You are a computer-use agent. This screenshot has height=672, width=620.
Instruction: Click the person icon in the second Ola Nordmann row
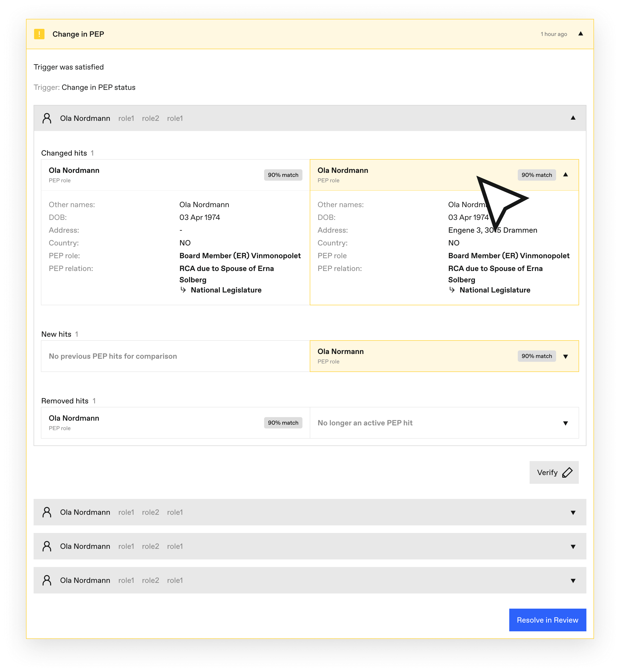click(x=47, y=512)
